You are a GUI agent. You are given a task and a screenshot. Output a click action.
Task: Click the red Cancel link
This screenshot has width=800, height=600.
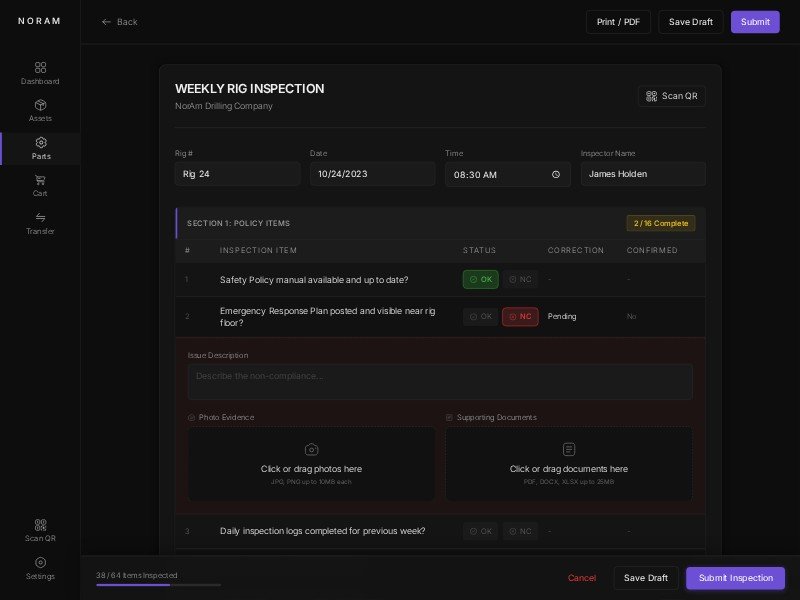582,578
